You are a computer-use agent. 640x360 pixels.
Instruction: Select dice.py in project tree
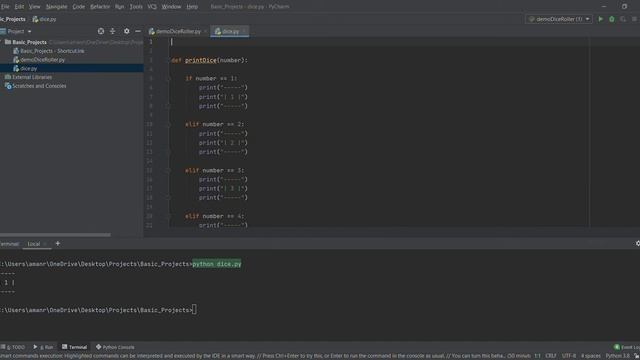(29, 69)
